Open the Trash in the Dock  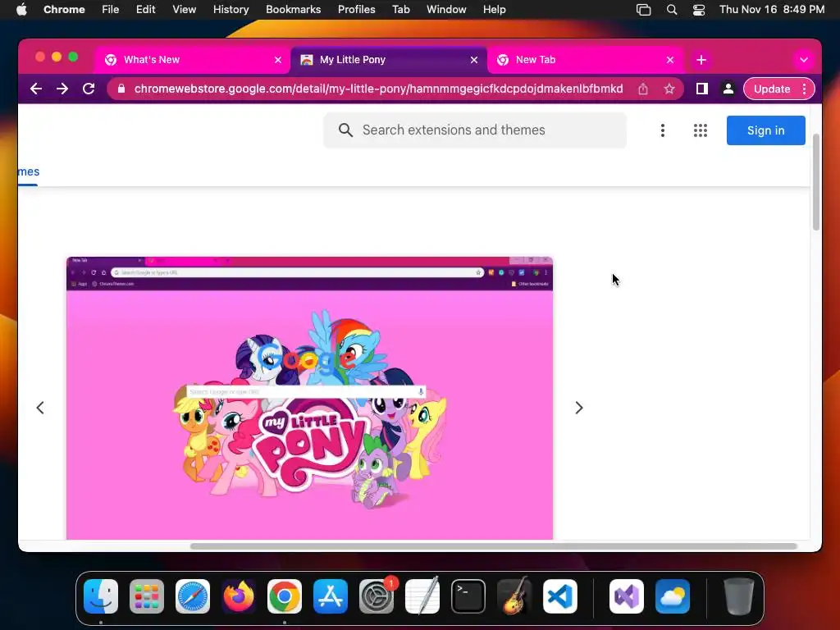point(739,596)
